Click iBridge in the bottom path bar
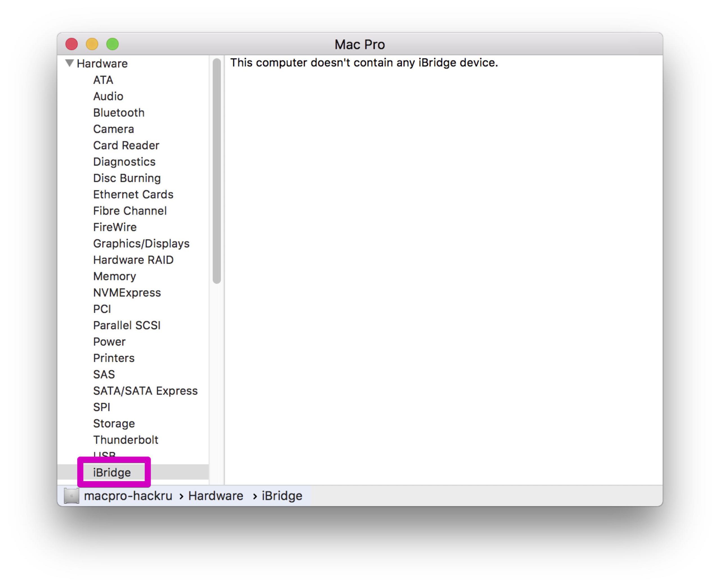720x588 pixels. 282,496
